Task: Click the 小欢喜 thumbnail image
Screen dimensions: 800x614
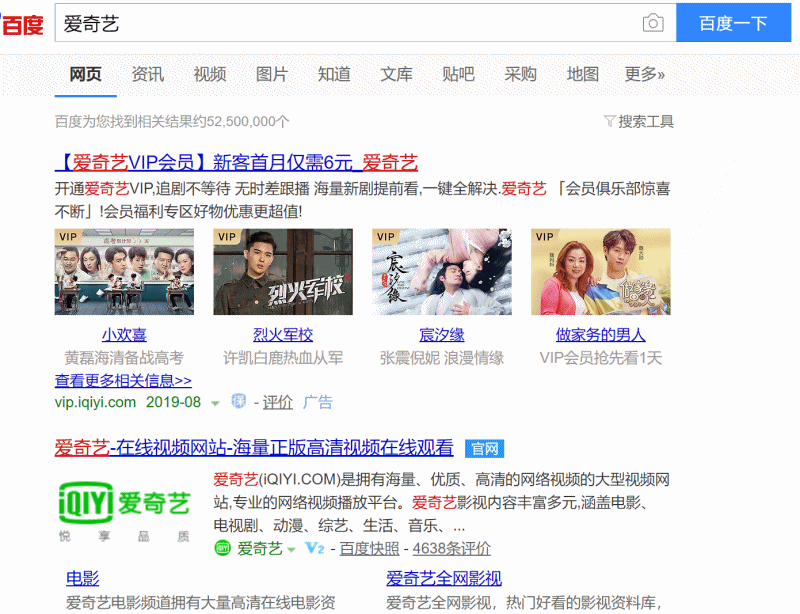Action: coord(124,272)
